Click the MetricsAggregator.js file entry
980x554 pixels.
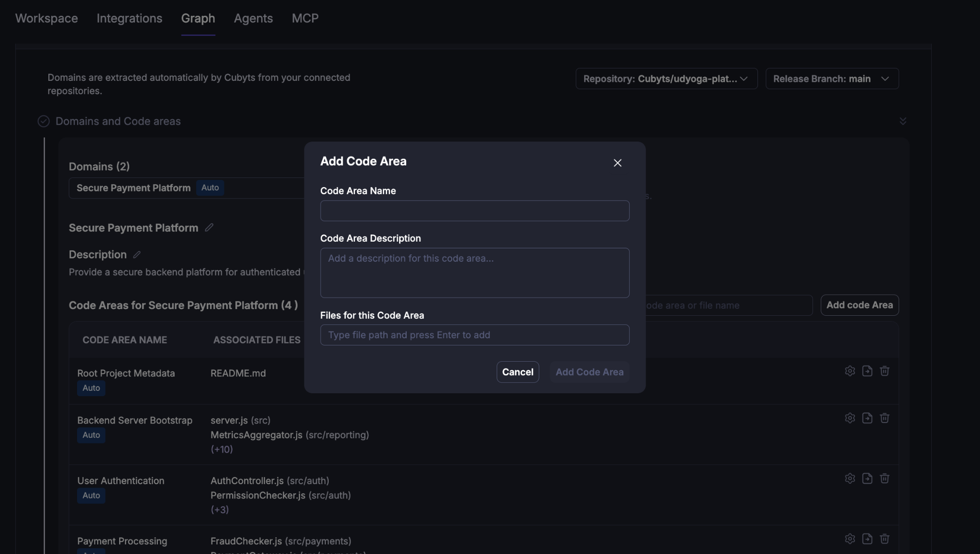(x=290, y=435)
